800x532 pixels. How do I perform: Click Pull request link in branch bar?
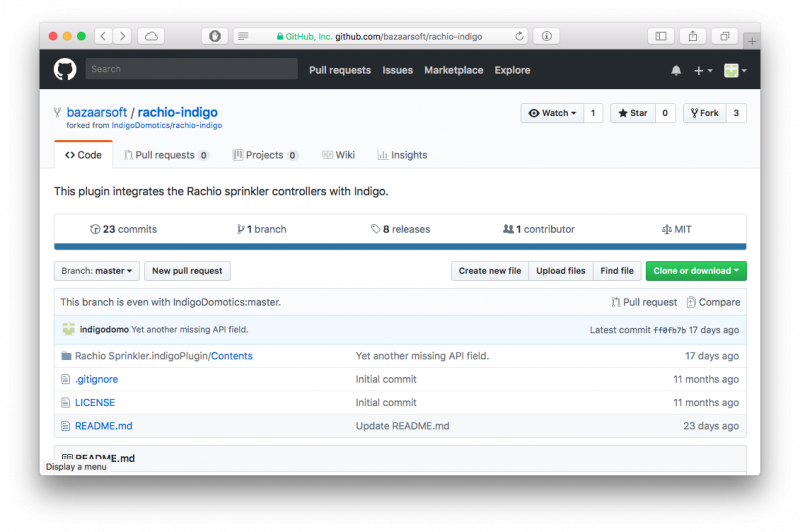[x=644, y=302]
